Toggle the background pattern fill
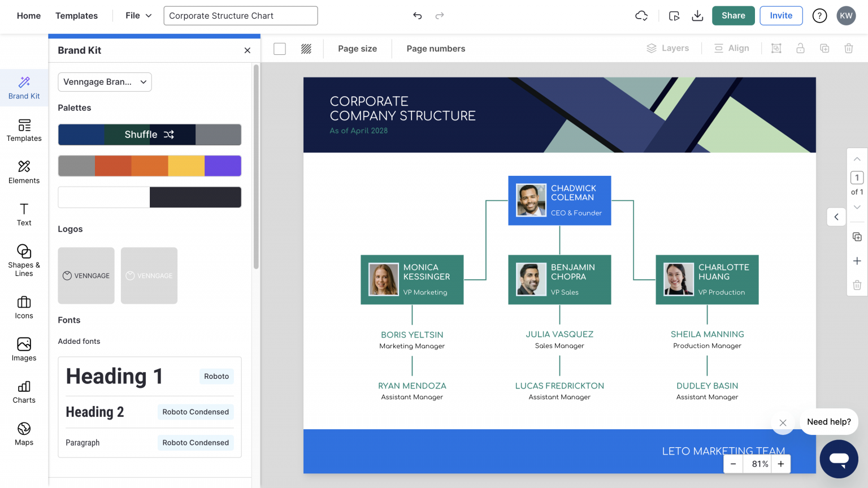 tap(306, 49)
